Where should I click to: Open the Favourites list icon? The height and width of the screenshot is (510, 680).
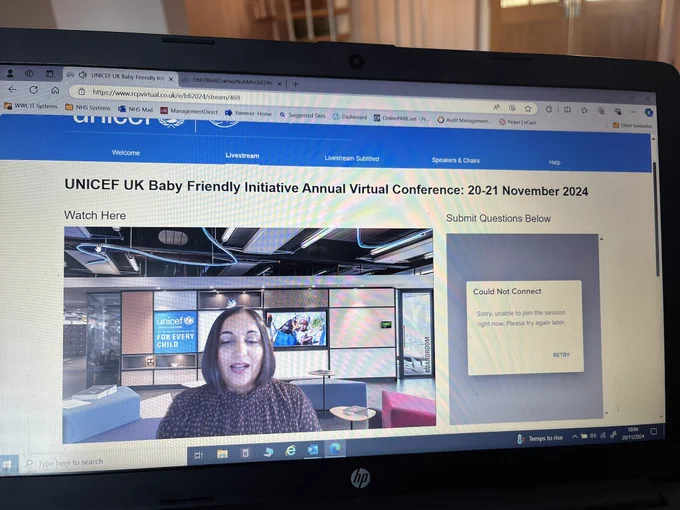point(584,110)
